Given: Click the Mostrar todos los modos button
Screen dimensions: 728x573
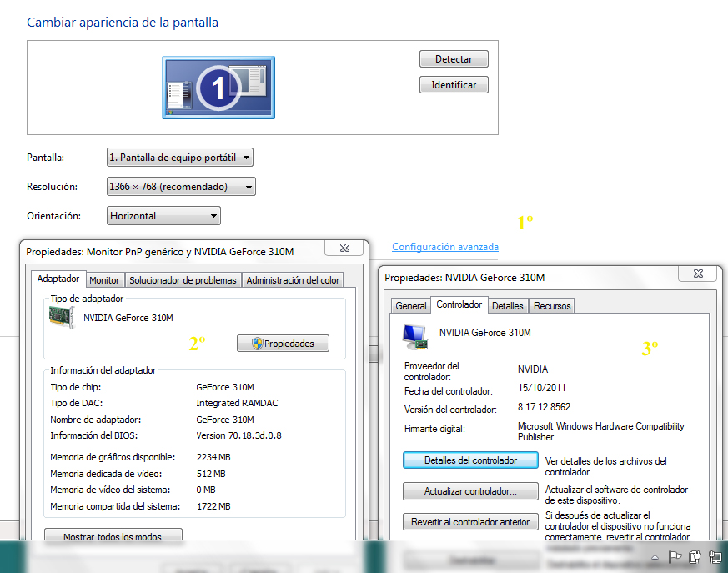Looking at the screenshot, I should click(x=113, y=535).
